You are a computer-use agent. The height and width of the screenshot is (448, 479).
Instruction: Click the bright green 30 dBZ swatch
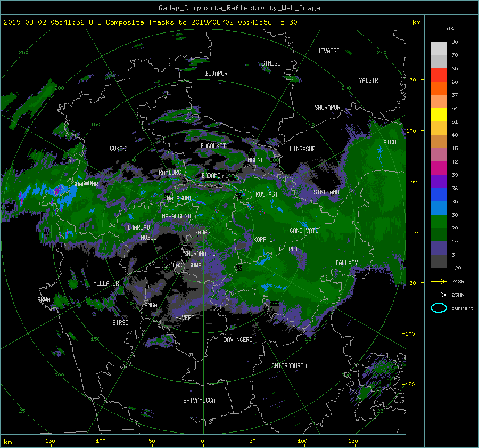[439, 222]
